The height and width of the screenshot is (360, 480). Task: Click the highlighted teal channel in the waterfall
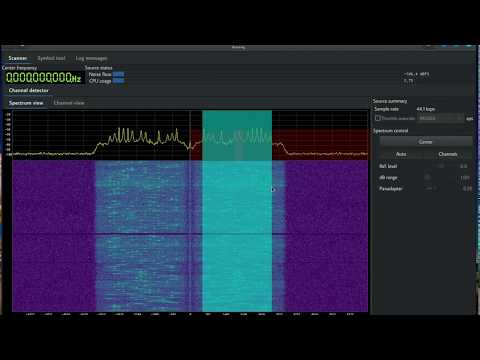click(237, 236)
